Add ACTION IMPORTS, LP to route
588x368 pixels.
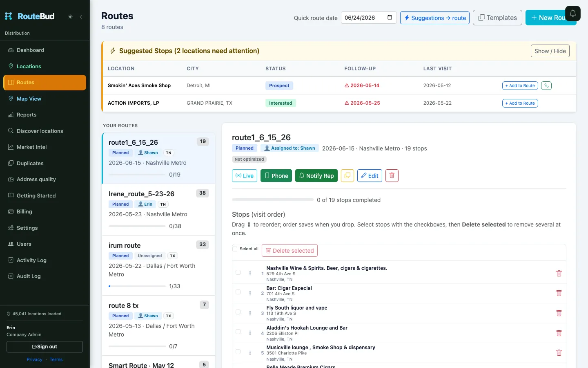click(520, 103)
